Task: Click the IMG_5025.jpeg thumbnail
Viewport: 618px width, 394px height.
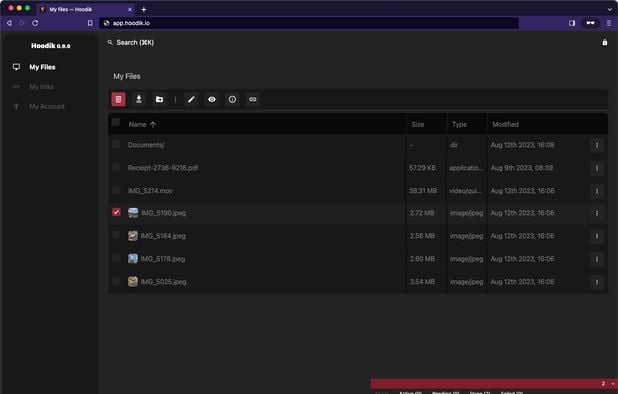Action: [133, 281]
